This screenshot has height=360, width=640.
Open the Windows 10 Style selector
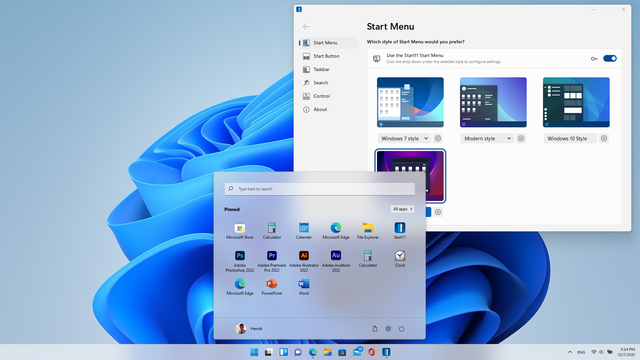570,138
